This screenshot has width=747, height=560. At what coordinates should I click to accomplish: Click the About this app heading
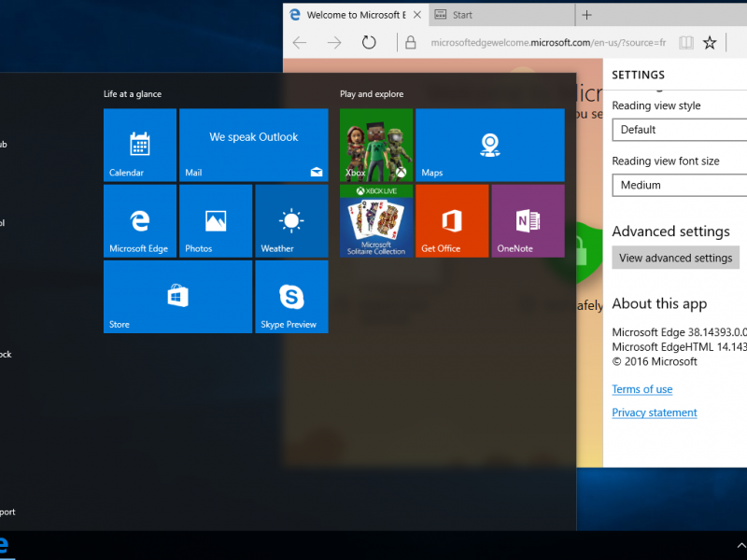tap(659, 304)
